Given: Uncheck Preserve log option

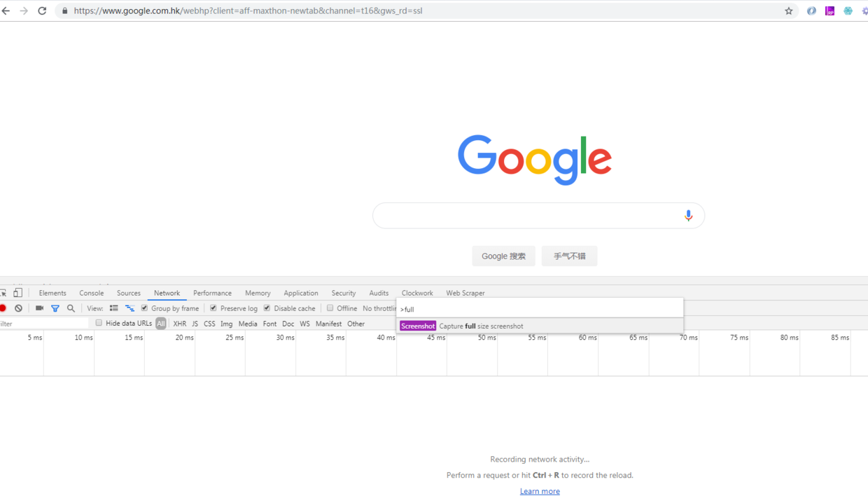Looking at the screenshot, I should tap(213, 308).
